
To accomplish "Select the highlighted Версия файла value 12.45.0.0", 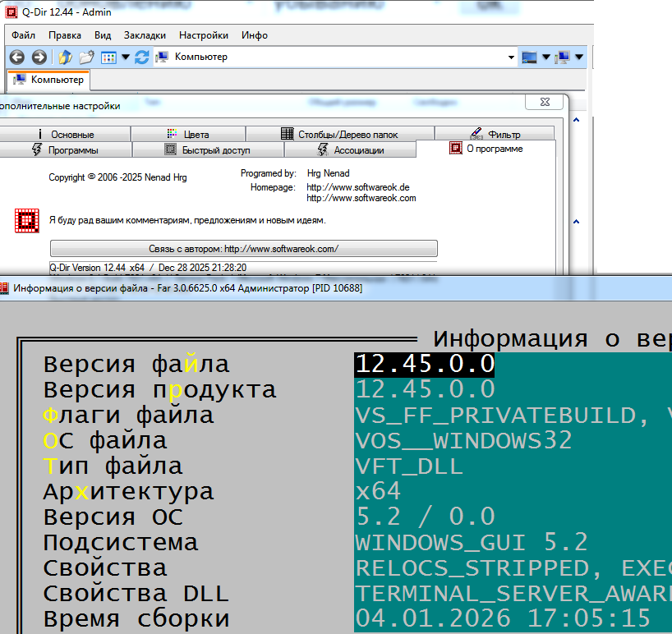I will point(425,364).
